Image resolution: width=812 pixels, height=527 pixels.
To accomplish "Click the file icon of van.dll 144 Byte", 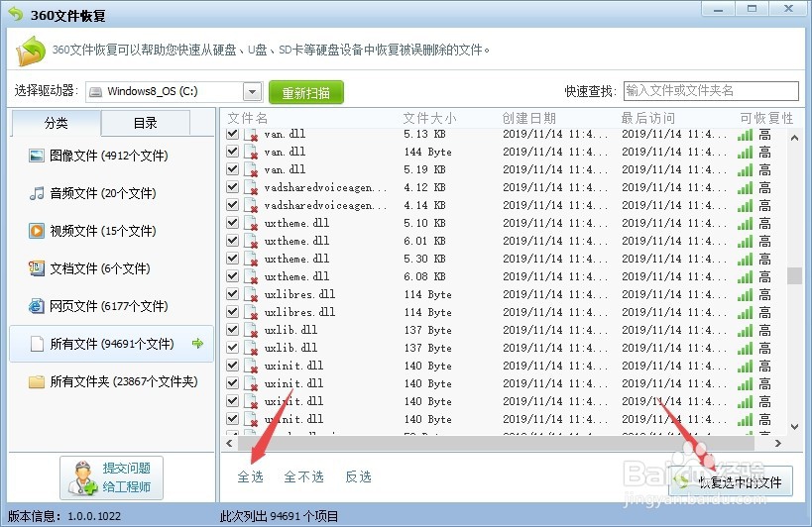I will (251, 152).
